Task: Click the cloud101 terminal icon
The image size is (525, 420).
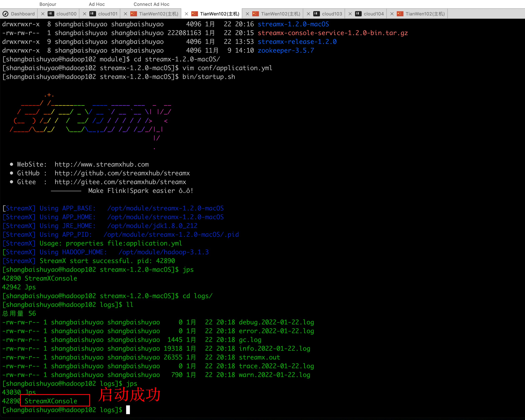Action: (93, 14)
